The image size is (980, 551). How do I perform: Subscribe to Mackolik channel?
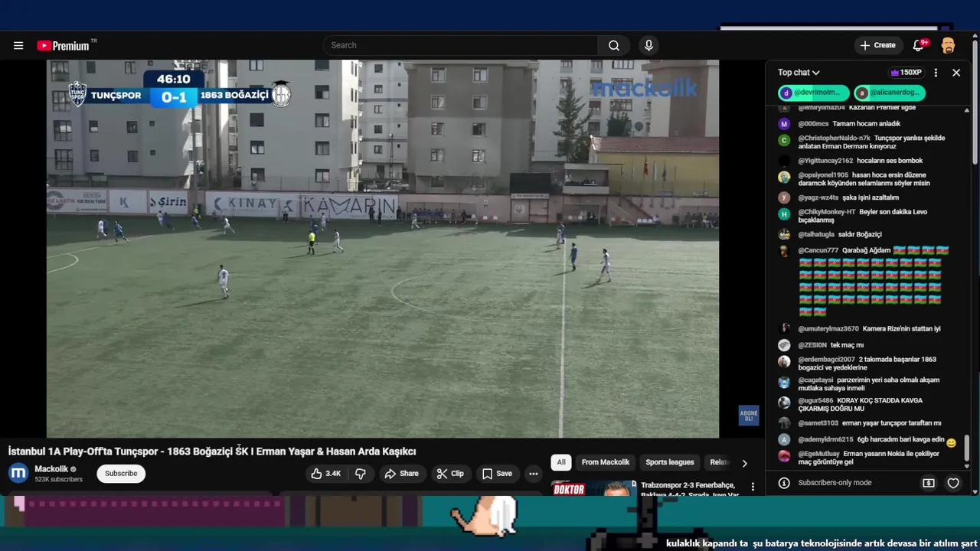121,474
